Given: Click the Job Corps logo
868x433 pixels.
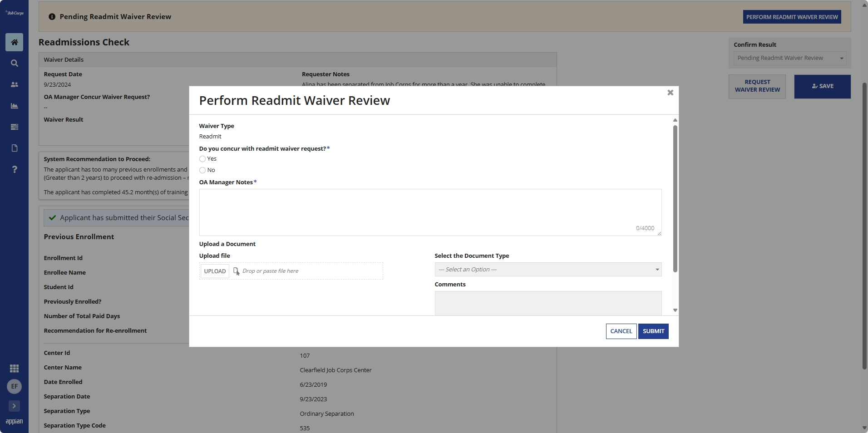Looking at the screenshot, I should pyautogui.click(x=14, y=13).
